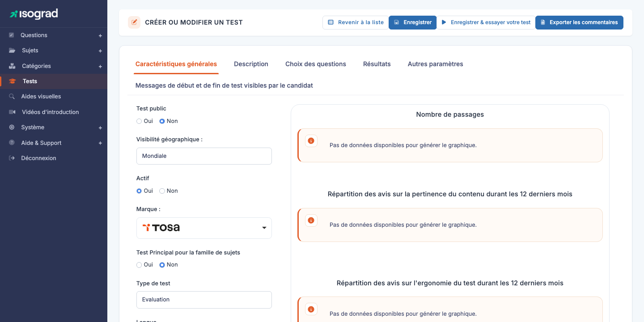Open the Type de test Evaluation field

(204, 300)
